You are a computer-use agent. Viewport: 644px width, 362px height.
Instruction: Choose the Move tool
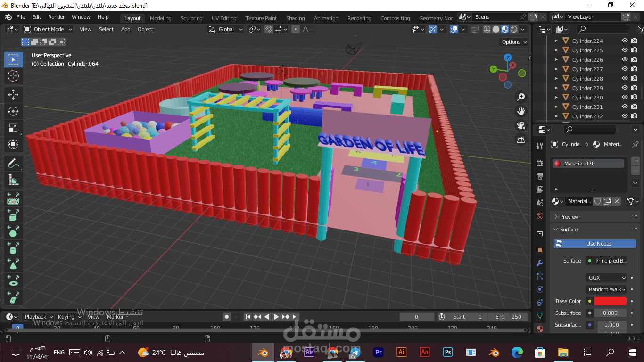pyautogui.click(x=13, y=94)
